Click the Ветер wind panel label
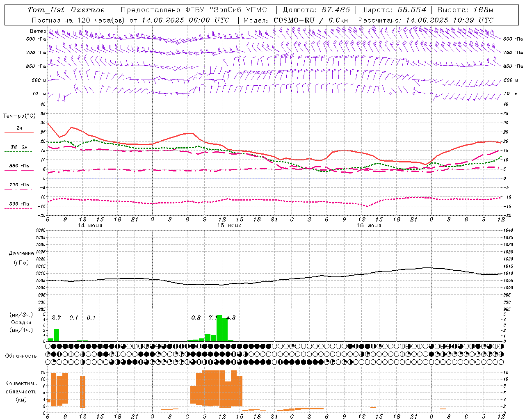The image size is (525, 420). point(38,31)
